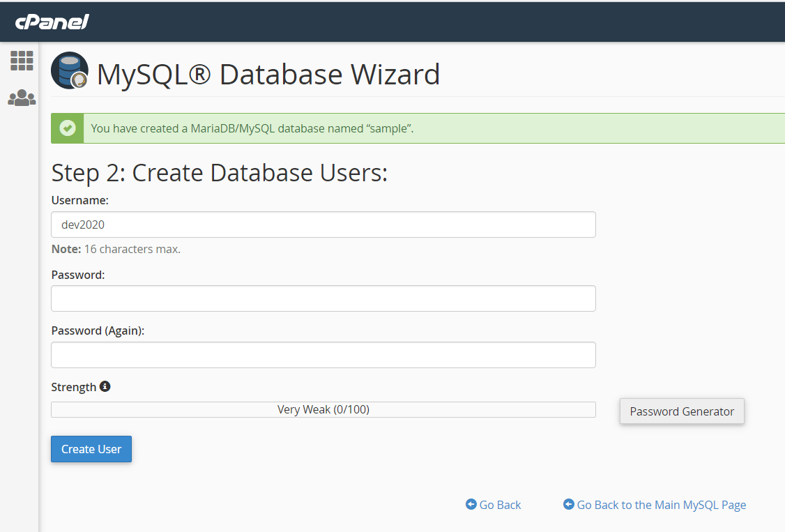Click the Step 2: Create Database Users heading
The image size is (785, 532).
(220, 173)
